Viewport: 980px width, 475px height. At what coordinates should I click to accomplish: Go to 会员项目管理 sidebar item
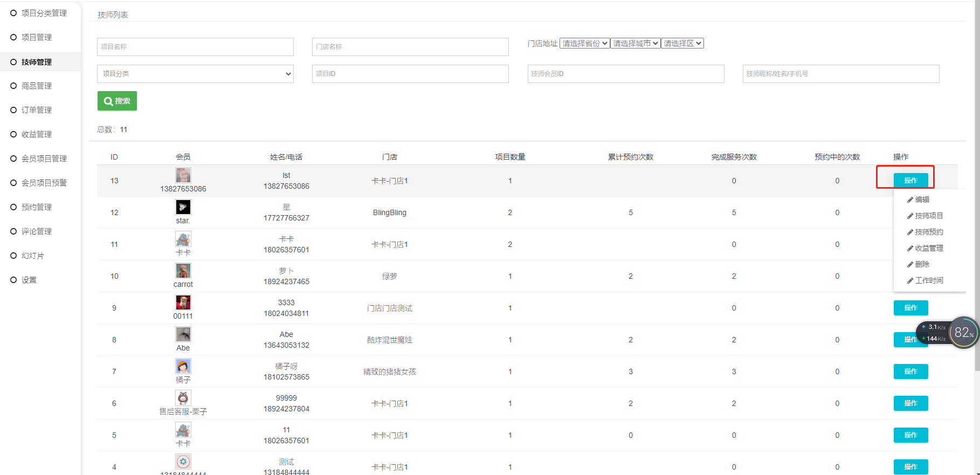click(x=44, y=159)
